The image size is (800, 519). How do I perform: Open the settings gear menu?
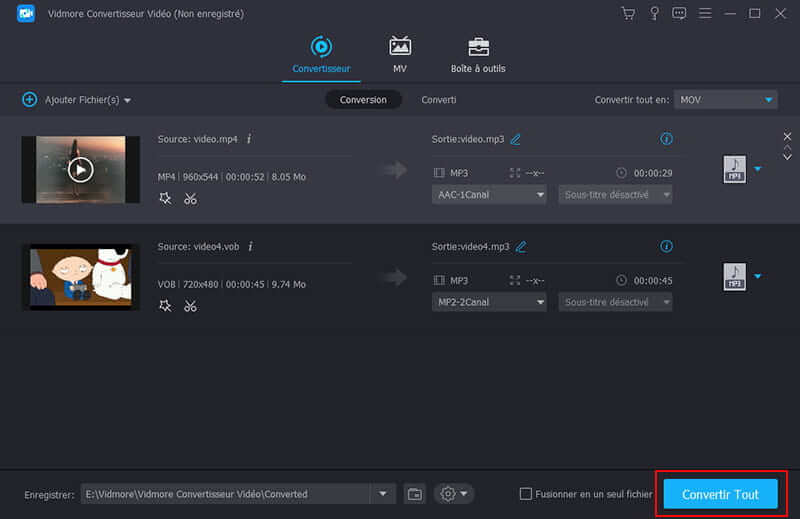click(x=454, y=494)
